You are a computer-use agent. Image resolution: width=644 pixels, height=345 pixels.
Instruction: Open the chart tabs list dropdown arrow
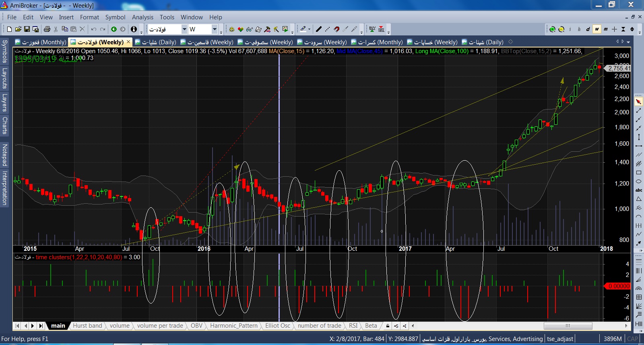point(628,42)
